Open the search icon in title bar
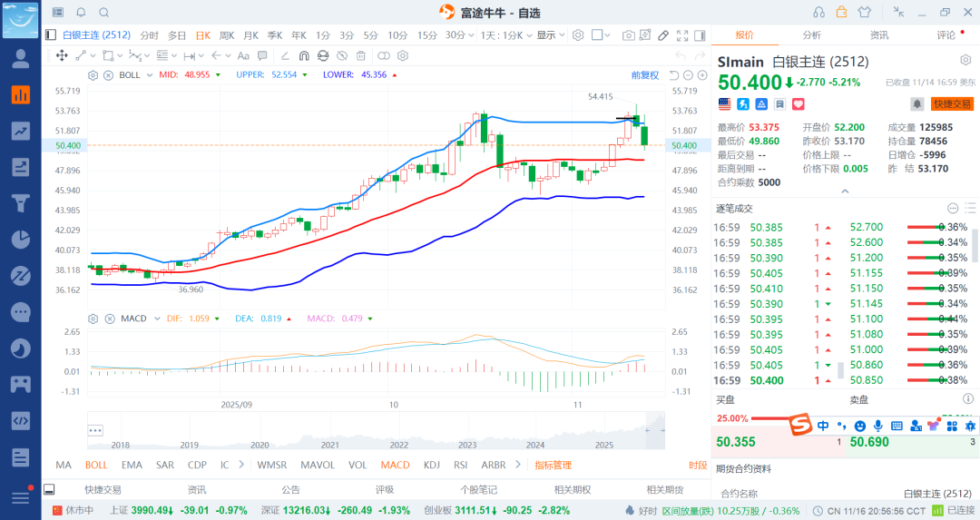The height and width of the screenshot is (520, 980). pyautogui.click(x=104, y=13)
